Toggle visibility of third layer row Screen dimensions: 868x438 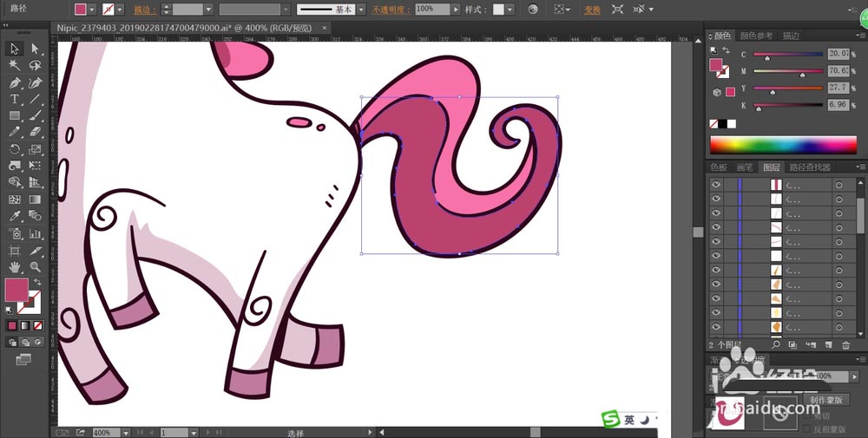pos(717,212)
